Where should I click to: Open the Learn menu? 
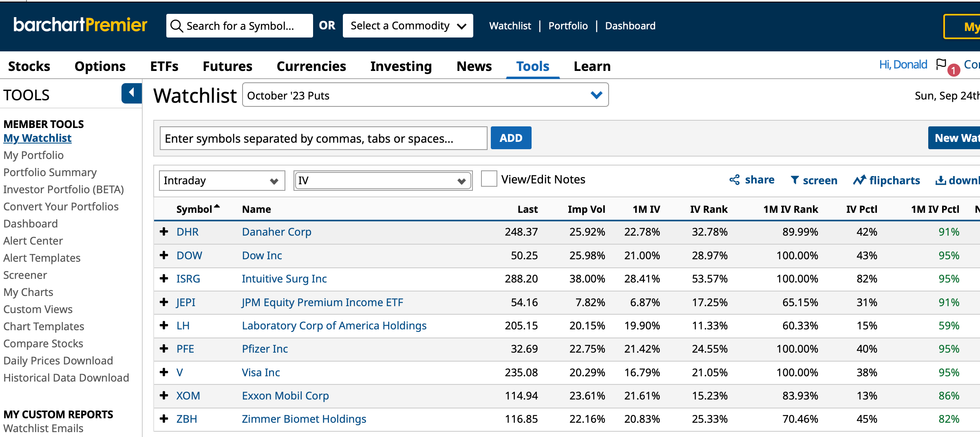[592, 66]
